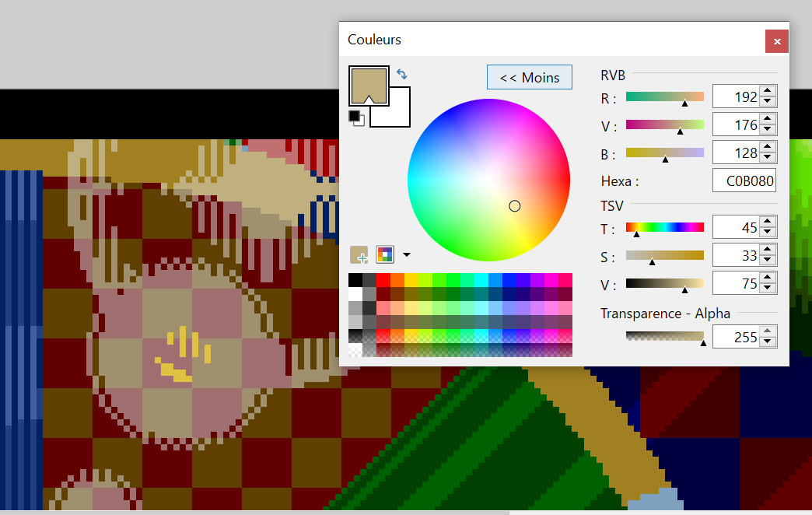The image size is (812, 515).
Task: Close the Couleurs window
Action: tap(777, 41)
